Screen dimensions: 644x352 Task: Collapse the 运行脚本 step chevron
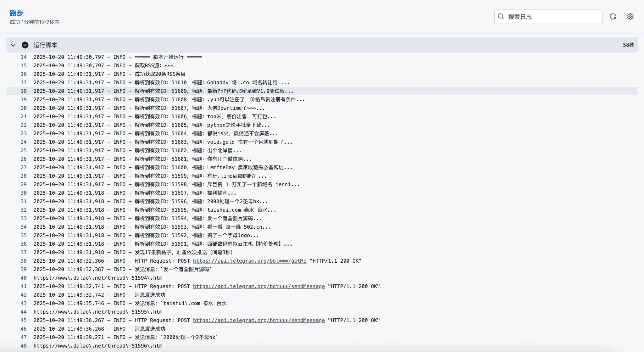(x=13, y=45)
